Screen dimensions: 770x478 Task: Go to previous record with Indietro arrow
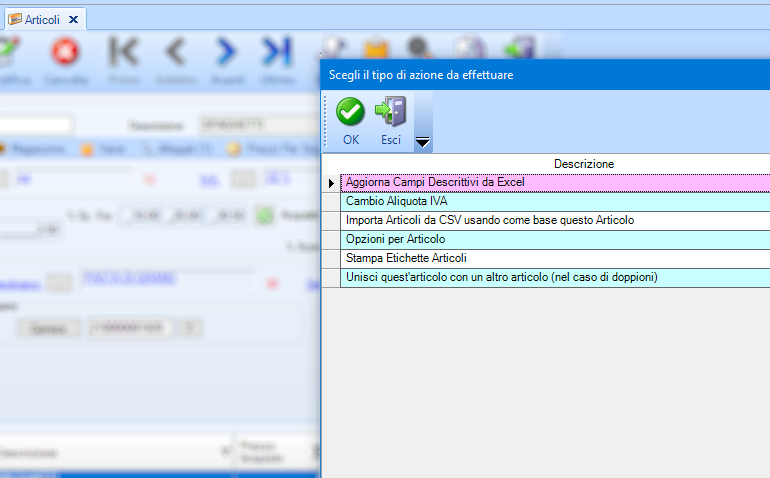175,52
